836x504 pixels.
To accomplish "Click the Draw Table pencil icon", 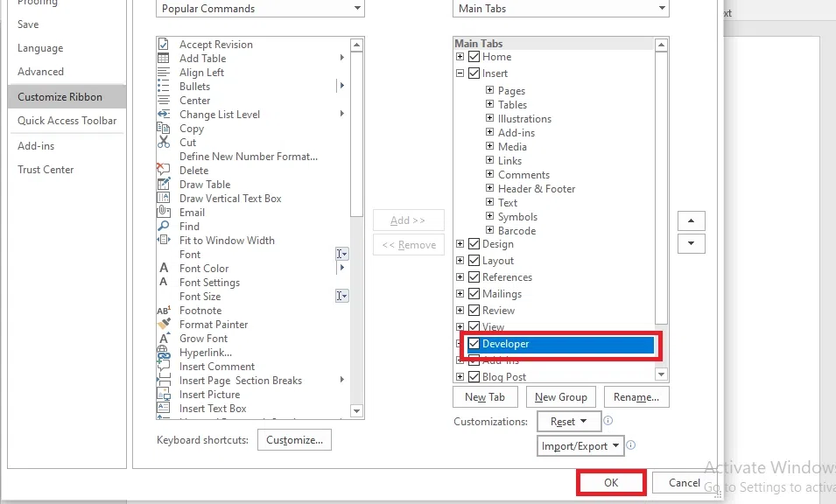I will click(x=163, y=184).
